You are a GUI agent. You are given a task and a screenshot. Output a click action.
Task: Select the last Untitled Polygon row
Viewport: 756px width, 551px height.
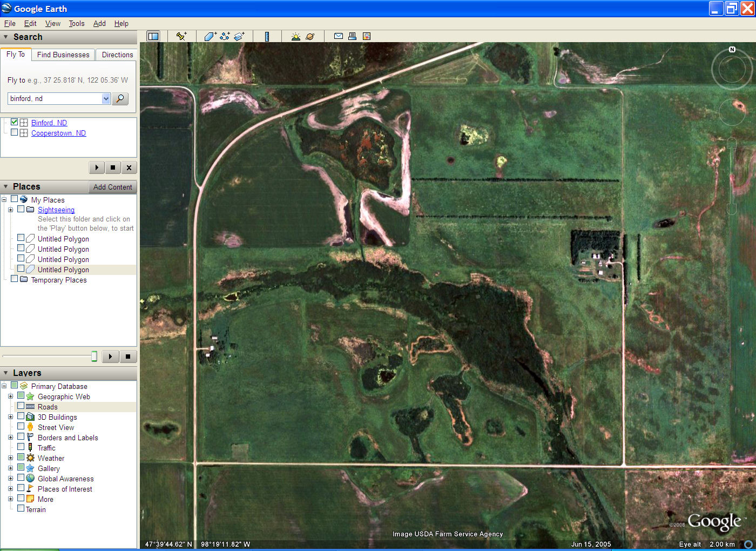pyautogui.click(x=68, y=270)
